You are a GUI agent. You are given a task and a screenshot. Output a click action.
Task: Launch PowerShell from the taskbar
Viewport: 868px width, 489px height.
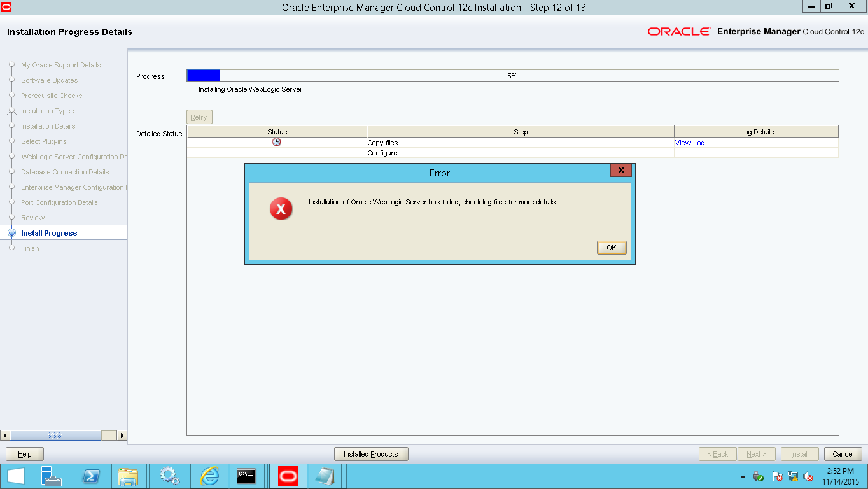tap(91, 476)
